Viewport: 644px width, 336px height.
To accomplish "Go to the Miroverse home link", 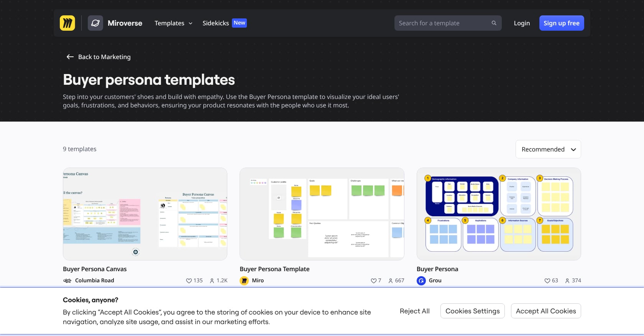I will pos(125,23).
